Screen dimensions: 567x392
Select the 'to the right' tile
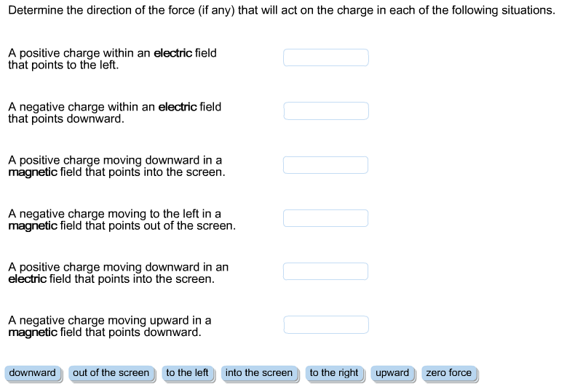(x=334, y=373)
